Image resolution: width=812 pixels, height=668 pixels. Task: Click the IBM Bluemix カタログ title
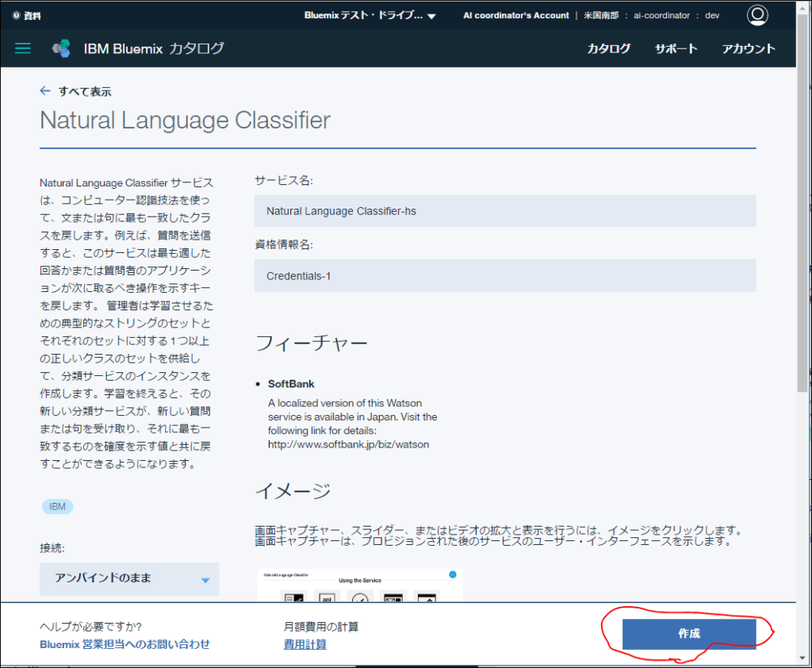tap(154, 48)
